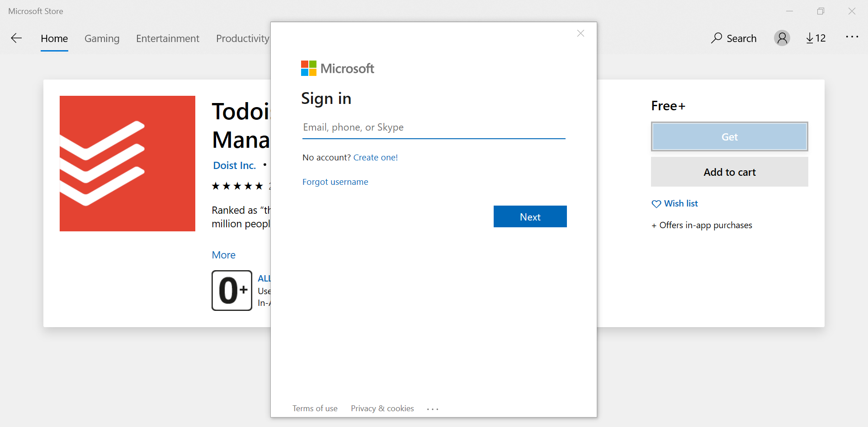868x427 pixels.
Task: Open the See more ellipsis menu
Action: (853, 38)
